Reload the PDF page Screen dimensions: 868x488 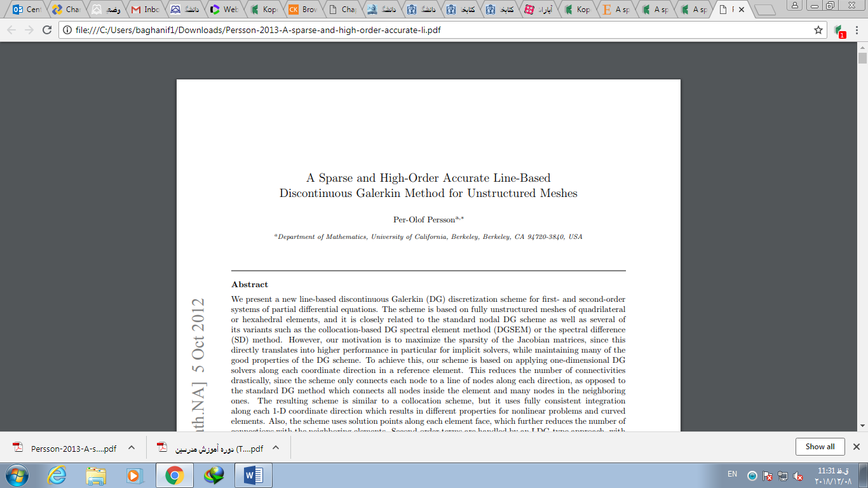point(46,30)
